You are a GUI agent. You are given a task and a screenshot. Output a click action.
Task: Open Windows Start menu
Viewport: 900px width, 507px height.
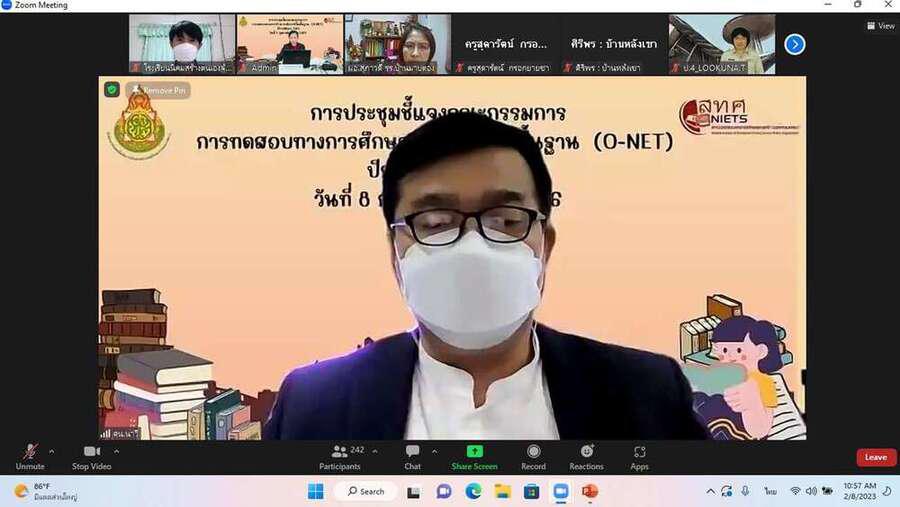316,491
